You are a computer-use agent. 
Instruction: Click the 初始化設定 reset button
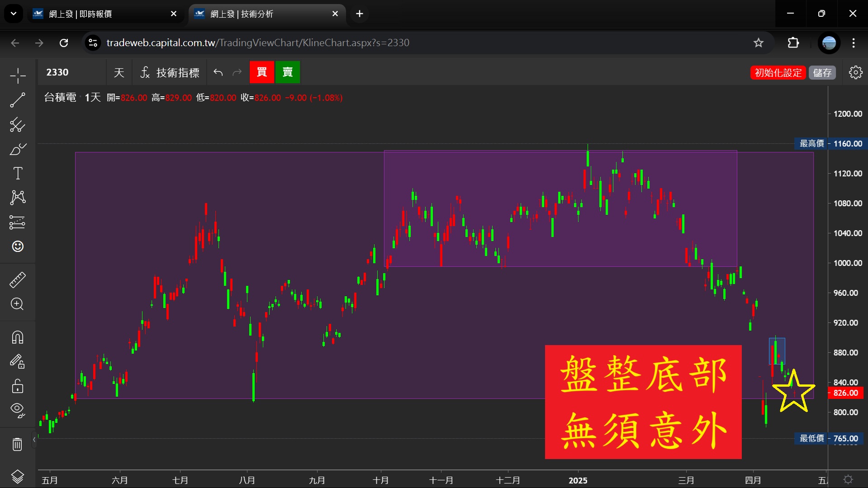coord(778,72)
